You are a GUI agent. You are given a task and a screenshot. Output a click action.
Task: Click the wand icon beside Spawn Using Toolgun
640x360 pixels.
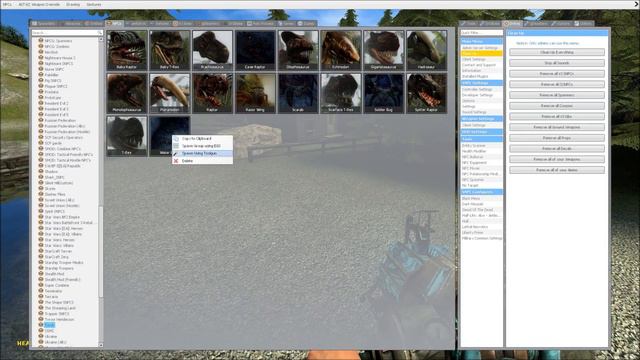pyautogui.click(x=176, y=153)
